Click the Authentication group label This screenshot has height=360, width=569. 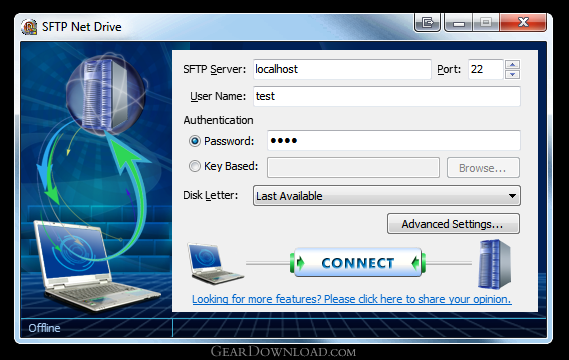pyautogui.click(x=218, y=120)
